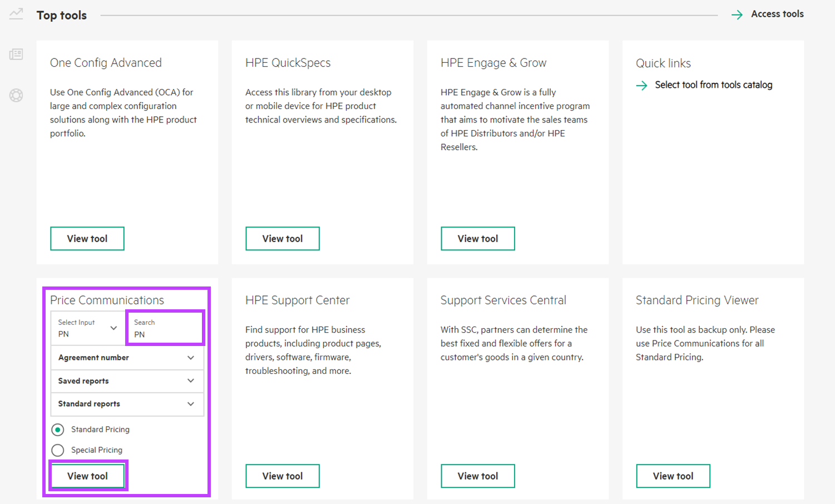This screenshot has width=835, height=504.
Task: Click the Quick links heading
Action: [663, 63]
